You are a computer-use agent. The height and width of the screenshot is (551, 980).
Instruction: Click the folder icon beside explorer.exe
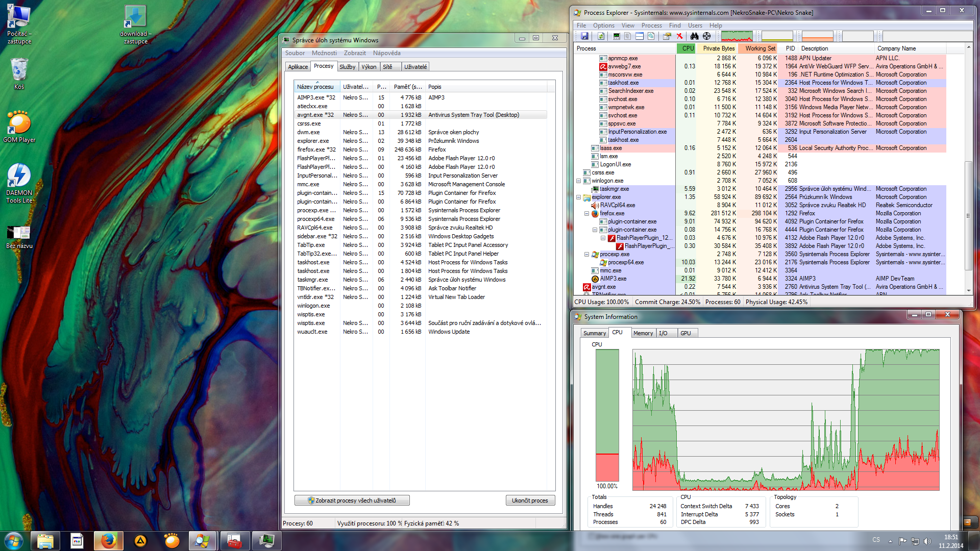tap(586, 197)
